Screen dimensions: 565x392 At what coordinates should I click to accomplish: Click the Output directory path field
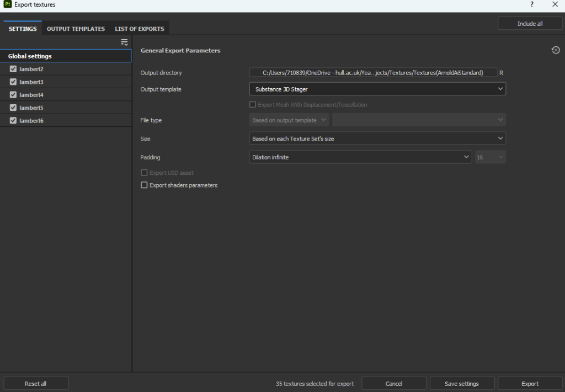(x=373, y=73)
